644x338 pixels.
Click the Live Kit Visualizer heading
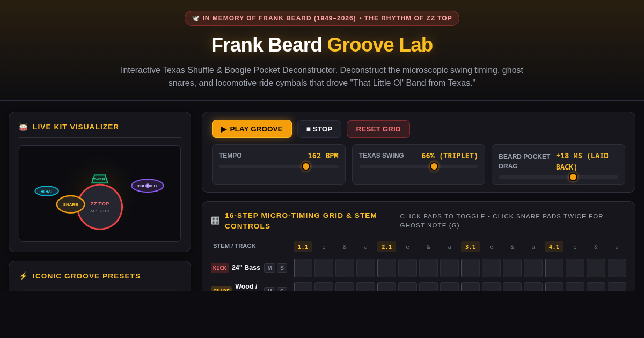(x=76, y=127)
